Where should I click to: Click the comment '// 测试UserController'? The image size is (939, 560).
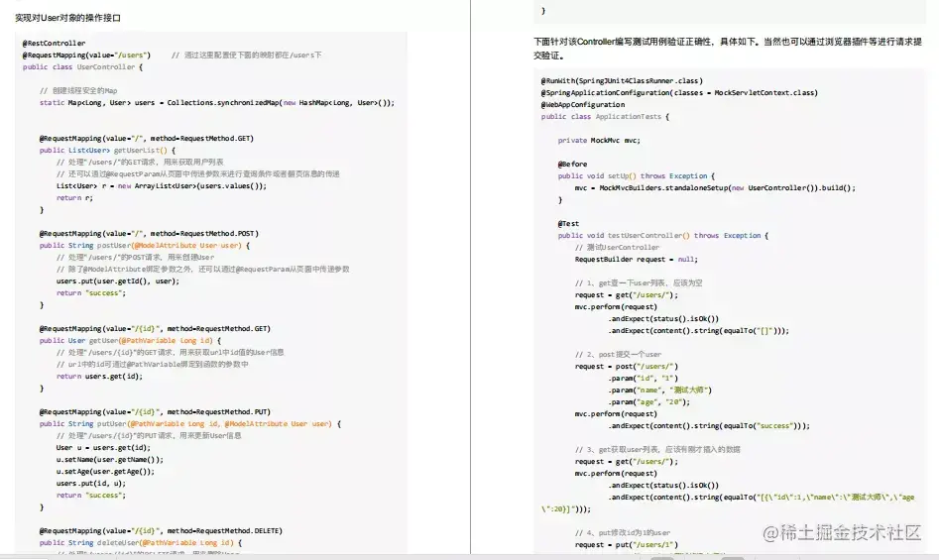(617, 247)
